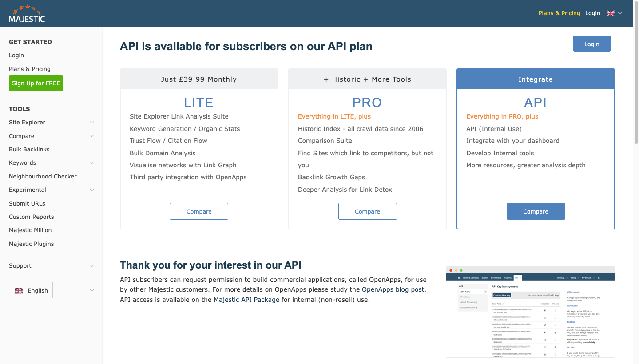Click chevron beside English language selector
This screenshot has height=364, width=639.
[x=92, y=290]
